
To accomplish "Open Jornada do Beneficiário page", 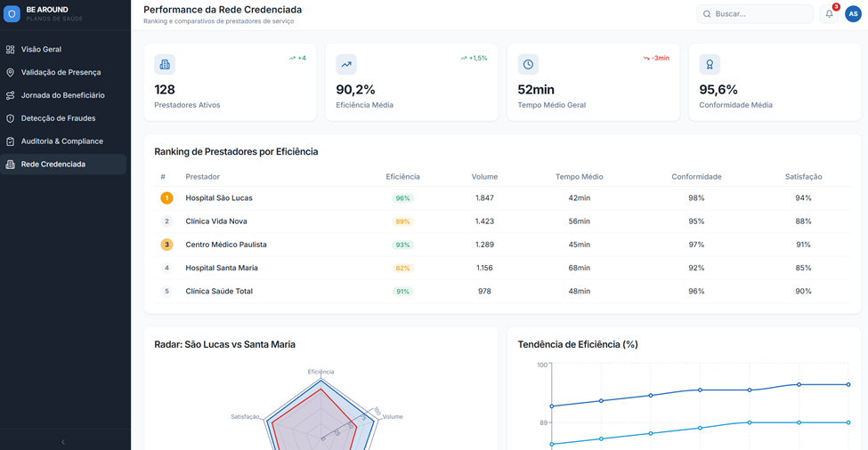I will (63, 96).
